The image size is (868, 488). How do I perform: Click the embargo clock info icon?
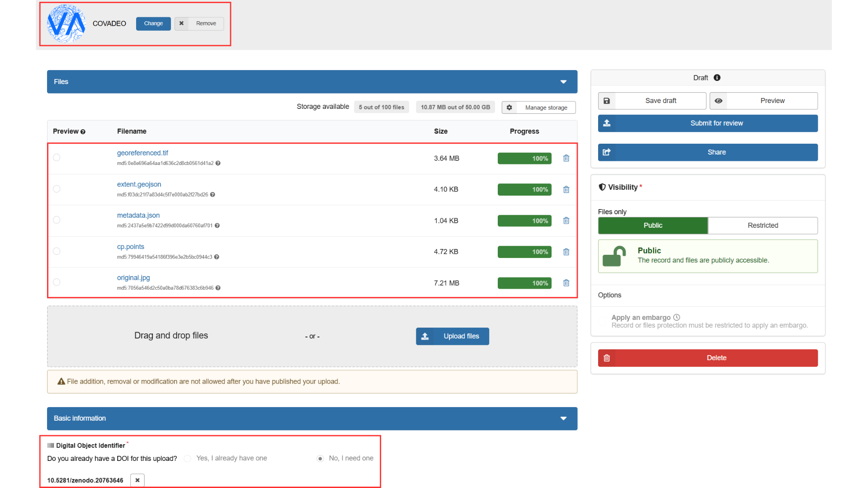(676, 317)
